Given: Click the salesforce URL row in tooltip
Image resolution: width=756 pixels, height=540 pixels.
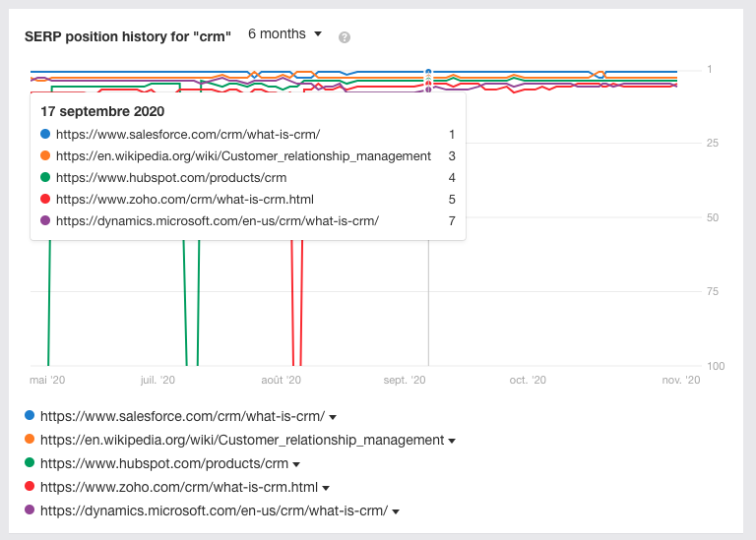Looking at the screenshot, I should point(248,135).
